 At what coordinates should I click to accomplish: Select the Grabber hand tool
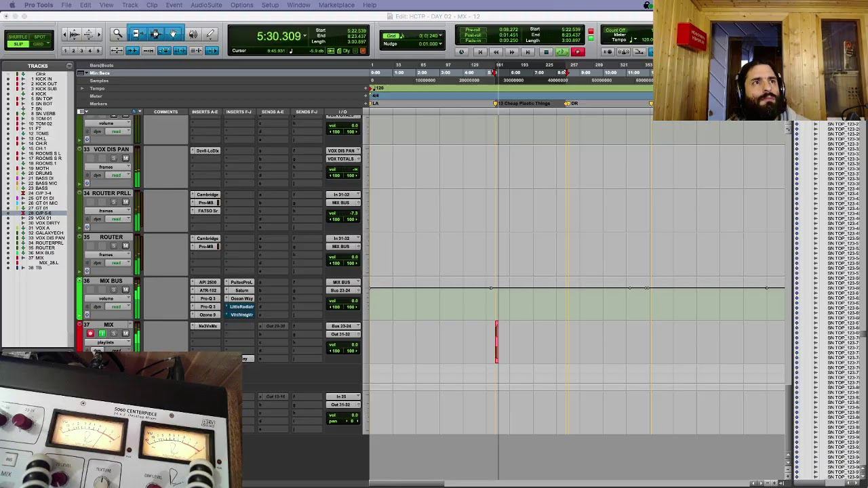(x=174, y=34)
